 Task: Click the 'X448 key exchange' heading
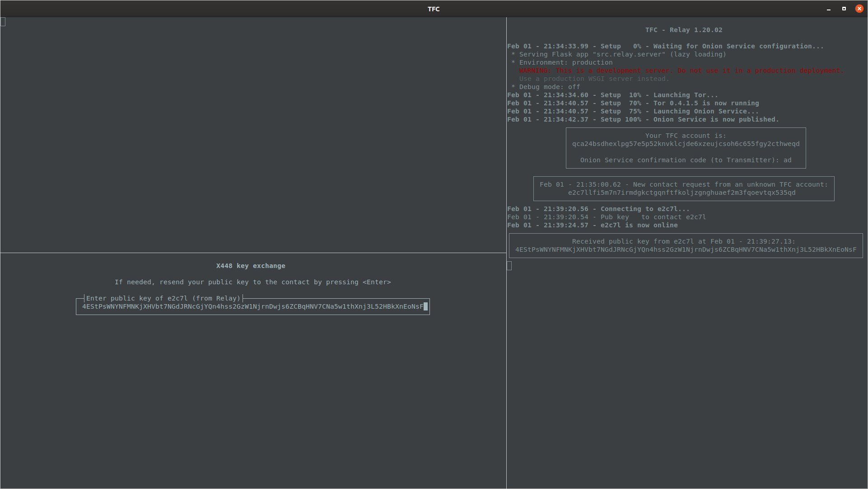point(251,266)
